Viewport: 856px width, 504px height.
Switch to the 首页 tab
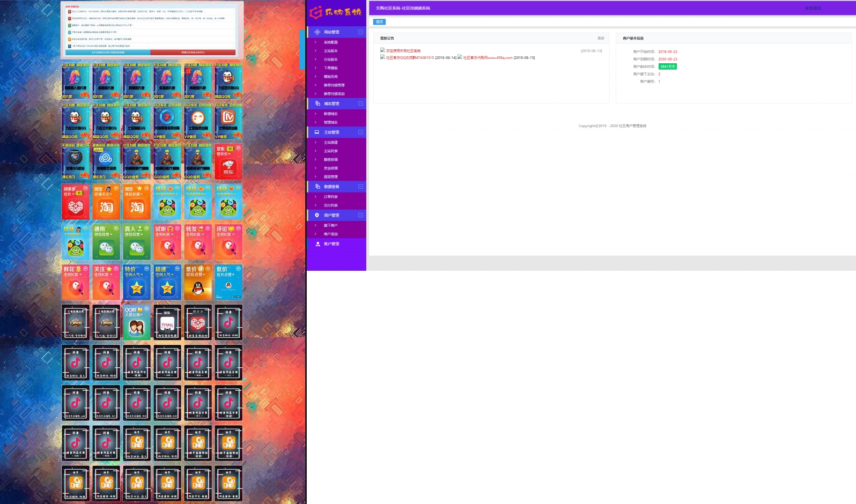[x=379, y=22]
